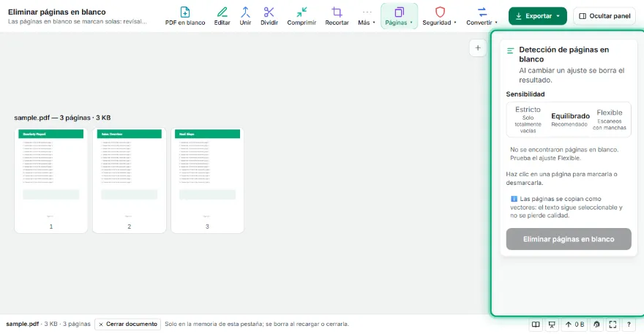This screenshot has width=644, height=334.
Task: Click the sample.pdf — 3 páginas · 3 KB label
Action: (62, 118)
